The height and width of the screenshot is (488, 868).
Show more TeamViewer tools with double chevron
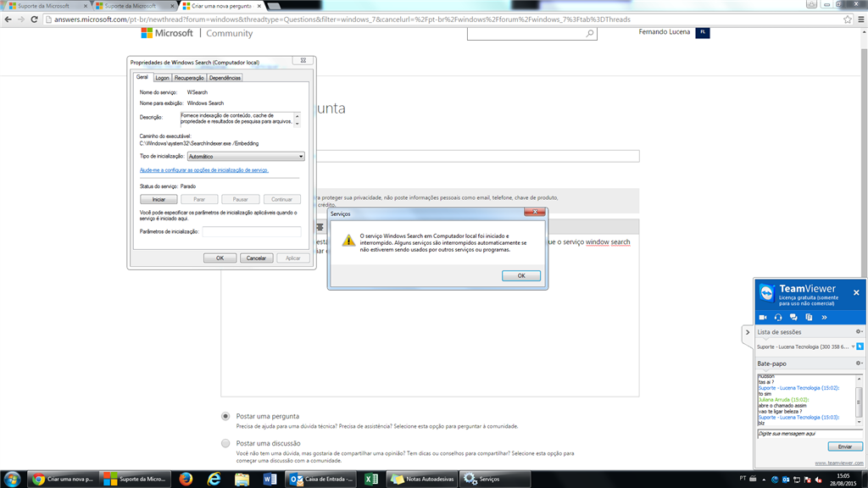point(824,318)
